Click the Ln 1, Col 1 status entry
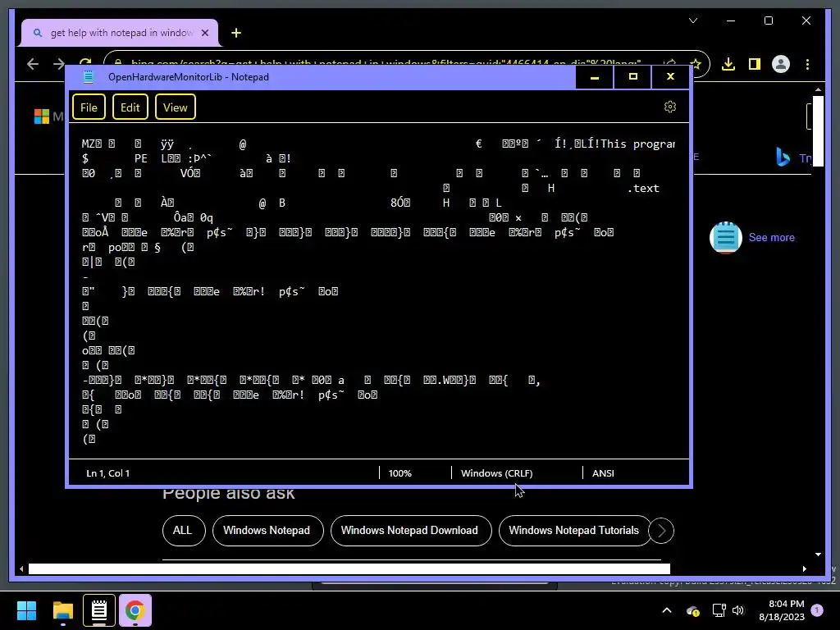This screenshot has height=630, width=840. [x=107, y=473]
